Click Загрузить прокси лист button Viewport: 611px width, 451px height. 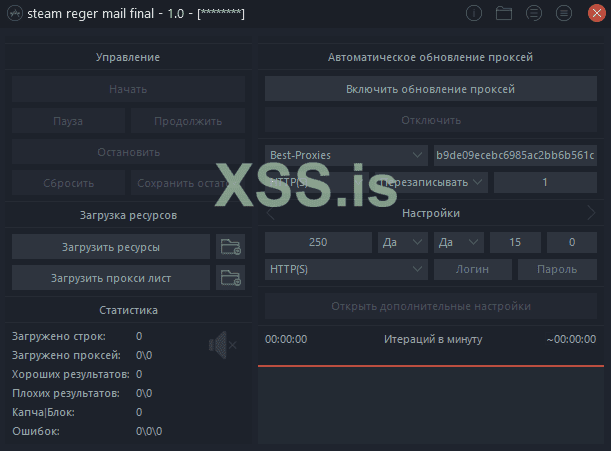pos(111,278)
